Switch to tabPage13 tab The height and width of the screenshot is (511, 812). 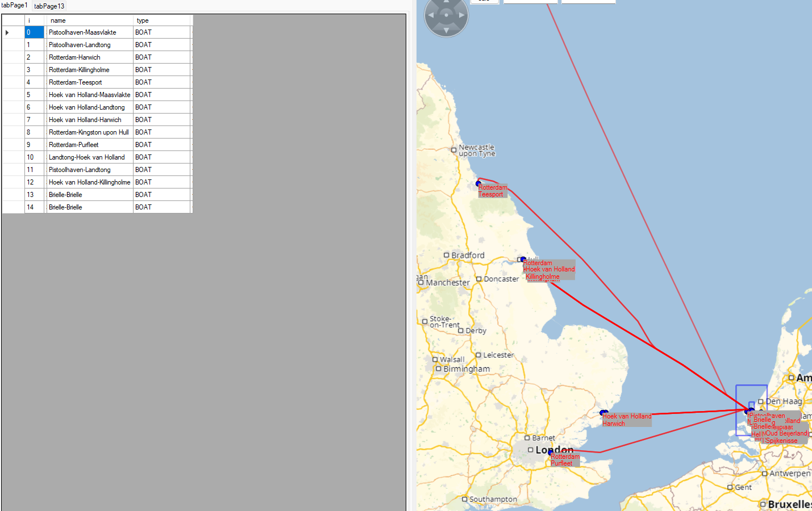tap(49, 6)
